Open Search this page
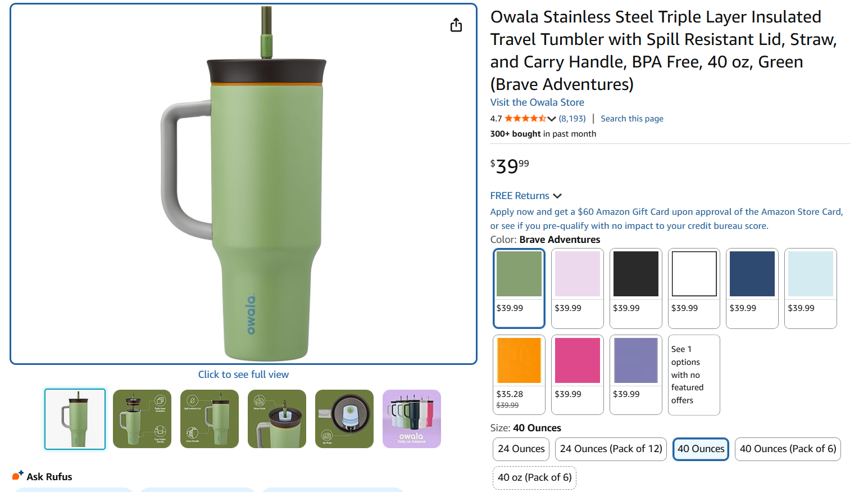 (631, 119)
